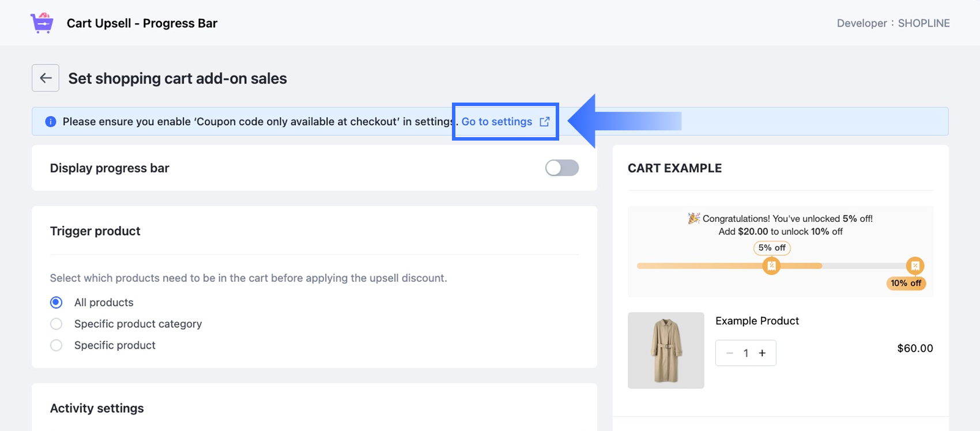Click the Example Product coat thumbnail
This screenshot has width=980, height=431.
point(666,350)
